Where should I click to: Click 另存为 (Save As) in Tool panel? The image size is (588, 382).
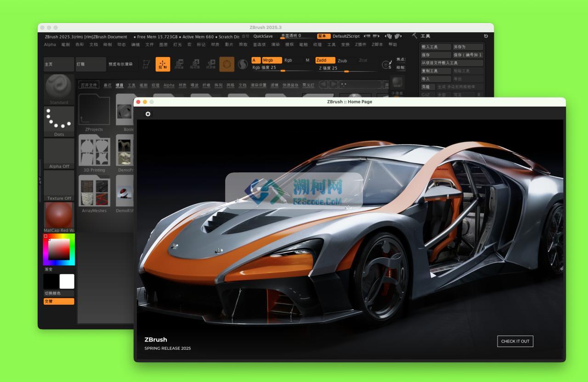pyautogui.click(x=468, y=47)
